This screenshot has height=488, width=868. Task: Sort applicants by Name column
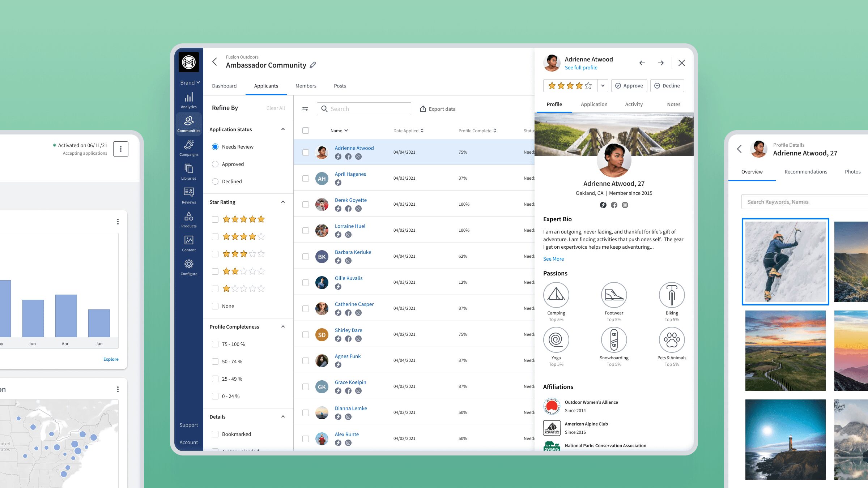tap(339, 131)
